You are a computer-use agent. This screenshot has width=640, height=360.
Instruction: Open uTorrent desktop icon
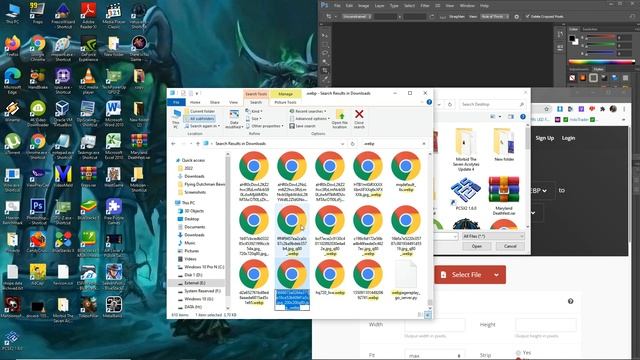(13, 144)
